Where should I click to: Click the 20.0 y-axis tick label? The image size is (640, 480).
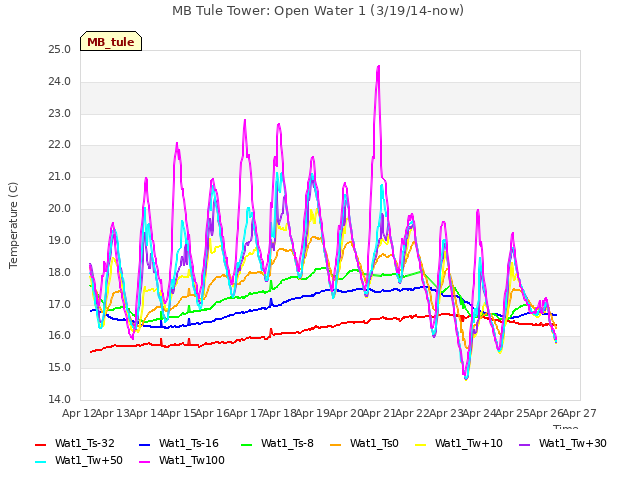tap(60, 209)
